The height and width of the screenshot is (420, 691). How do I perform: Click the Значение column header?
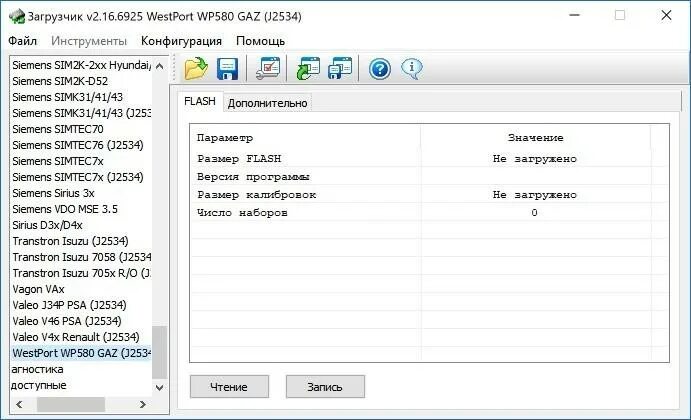point(535,138)
